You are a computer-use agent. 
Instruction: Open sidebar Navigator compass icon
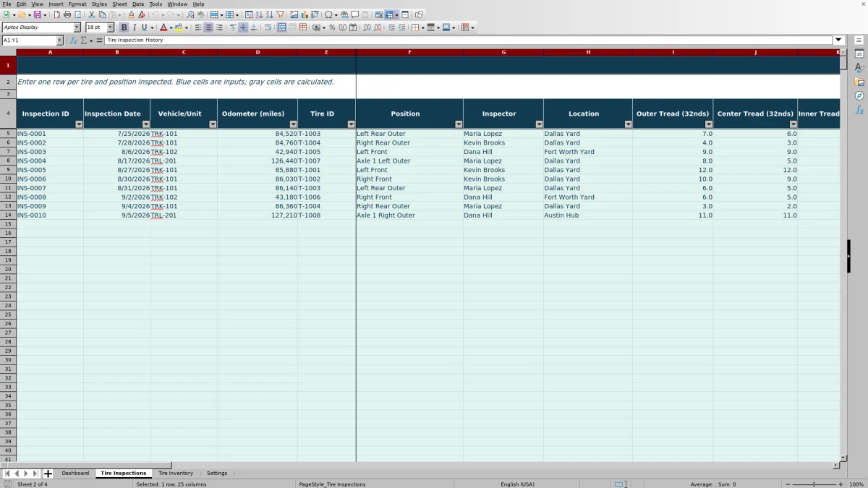tap(859, 95)
